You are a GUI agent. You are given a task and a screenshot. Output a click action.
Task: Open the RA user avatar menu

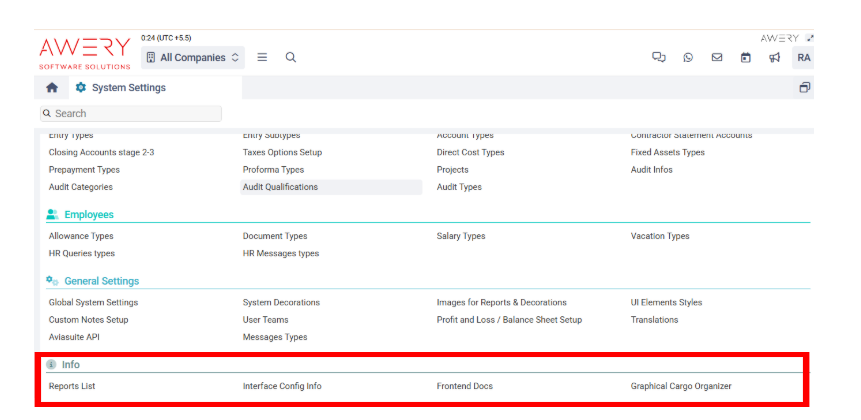click(x=803, y=58)
